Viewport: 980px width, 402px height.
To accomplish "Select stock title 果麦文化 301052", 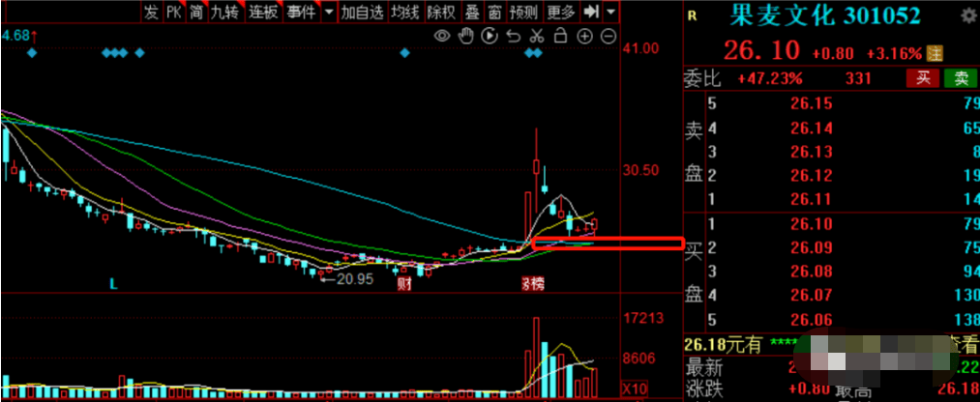I will tap(825, 16).
